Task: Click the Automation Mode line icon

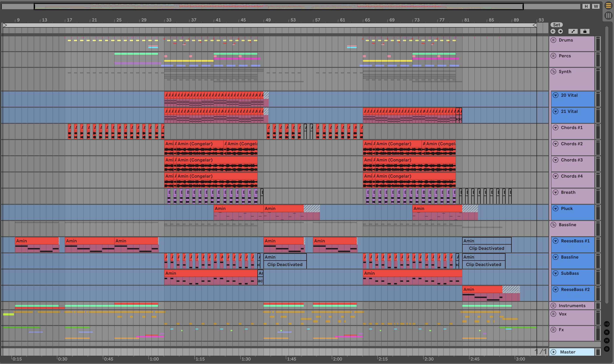Action: [x=573, y=31]
